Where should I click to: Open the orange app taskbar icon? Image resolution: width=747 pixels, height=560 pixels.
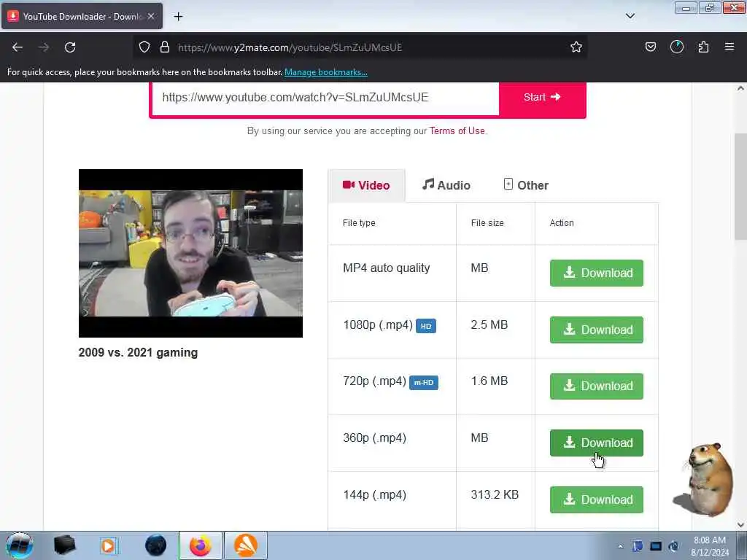click(x=246, y=545)
